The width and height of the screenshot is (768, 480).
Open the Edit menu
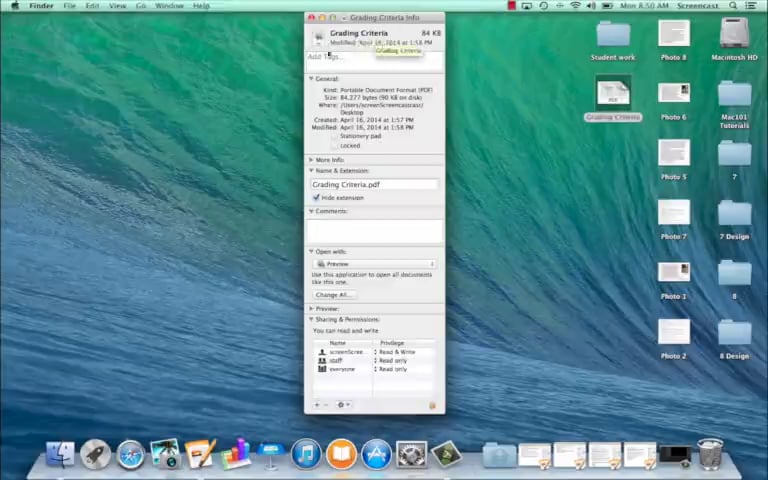(x=92, y=6)
